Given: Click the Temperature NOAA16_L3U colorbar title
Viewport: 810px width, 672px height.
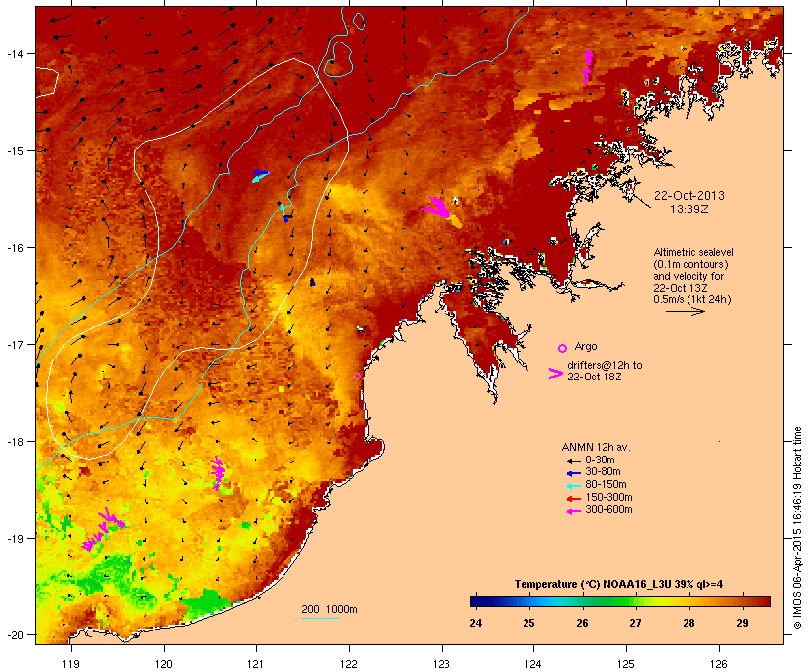Looking at the screenshot, I should (x=618, y=584).
